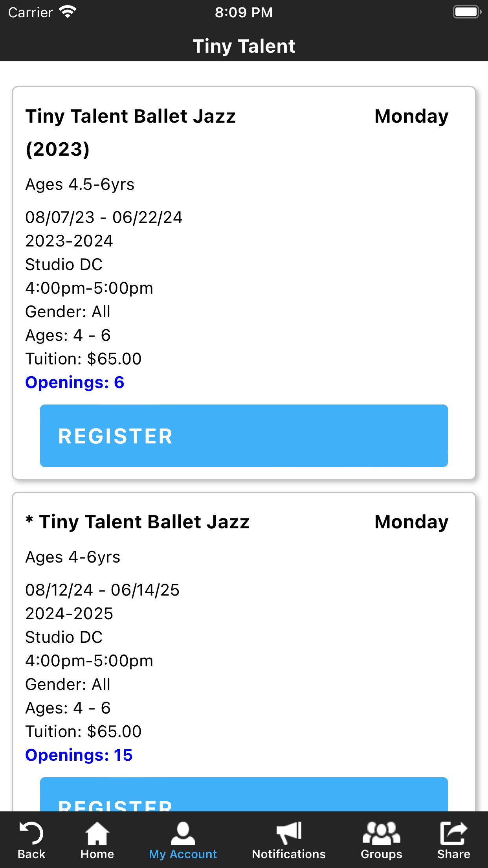Screen dimensions: 488x868
Task: Open the Groups people icon
Action: pyautogui.click(x=381, y=833)
